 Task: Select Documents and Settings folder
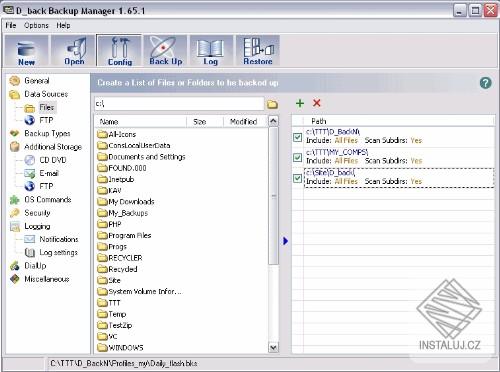tap(141, 157)
